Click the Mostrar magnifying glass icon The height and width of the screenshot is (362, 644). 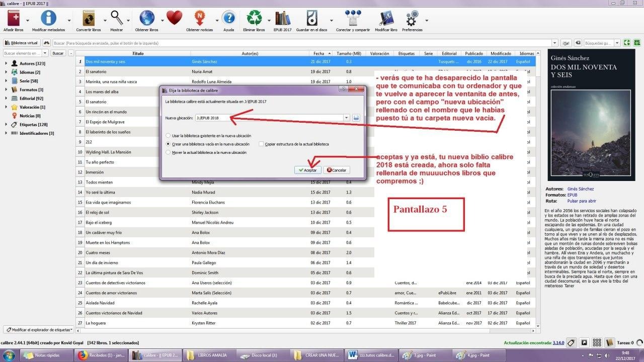117,19
